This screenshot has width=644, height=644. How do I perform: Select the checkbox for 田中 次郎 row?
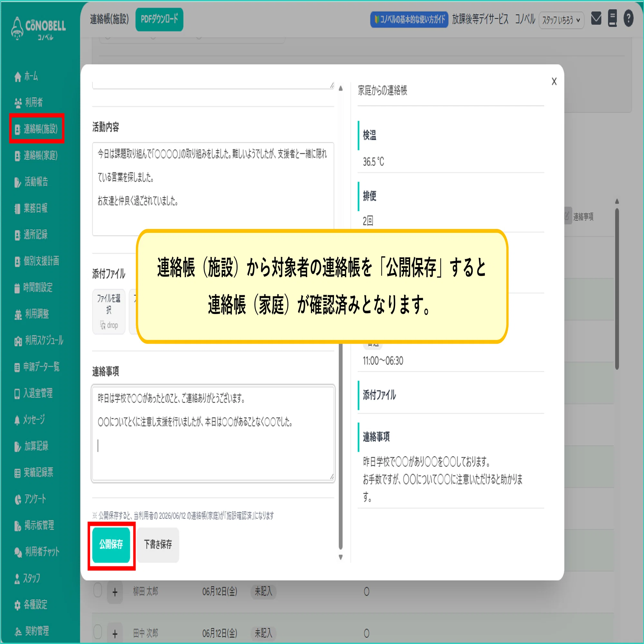pos(98,632)
